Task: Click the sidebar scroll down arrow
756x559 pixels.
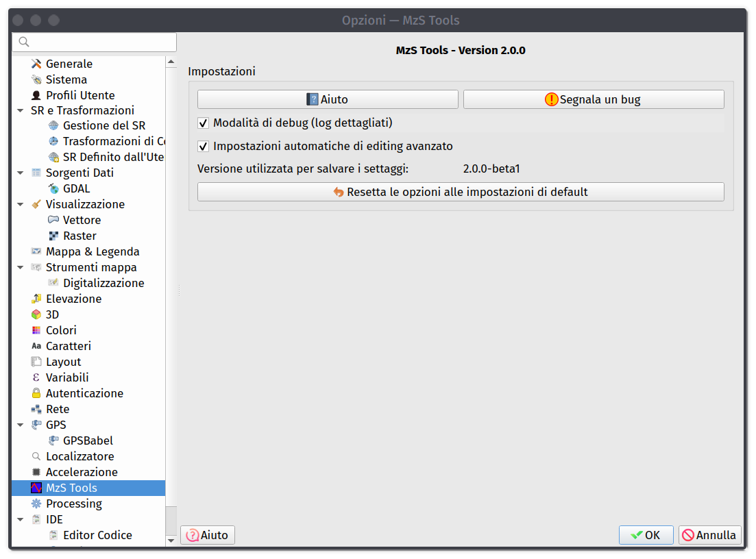Action: point(171,541)
